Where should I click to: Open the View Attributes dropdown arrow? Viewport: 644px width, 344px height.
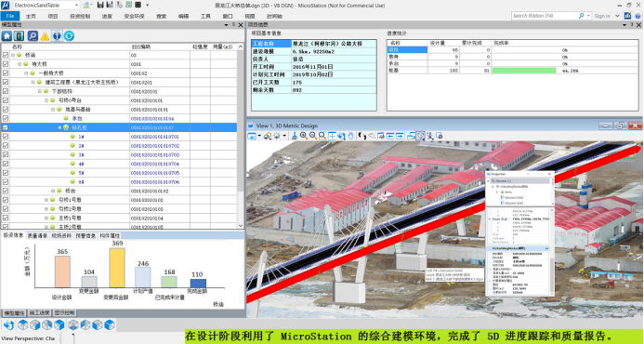[x=259, y=136]
